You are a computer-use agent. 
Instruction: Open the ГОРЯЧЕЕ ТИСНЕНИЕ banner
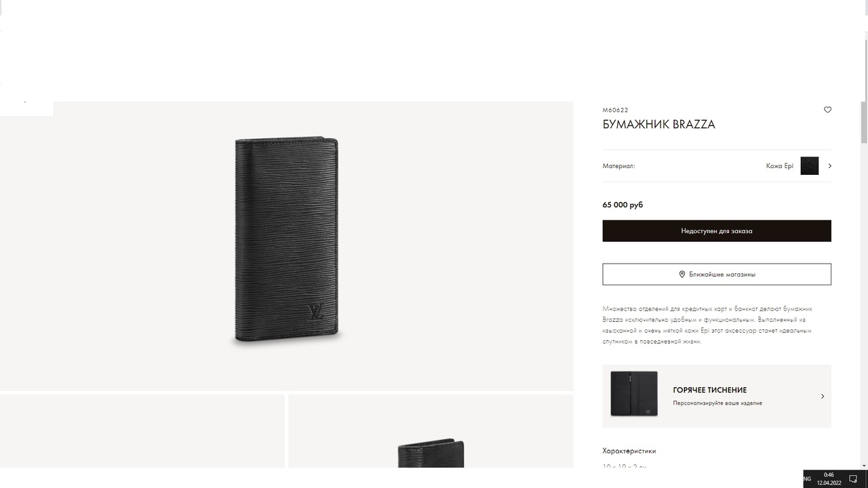pyautogui.click(x=717, y=396)
